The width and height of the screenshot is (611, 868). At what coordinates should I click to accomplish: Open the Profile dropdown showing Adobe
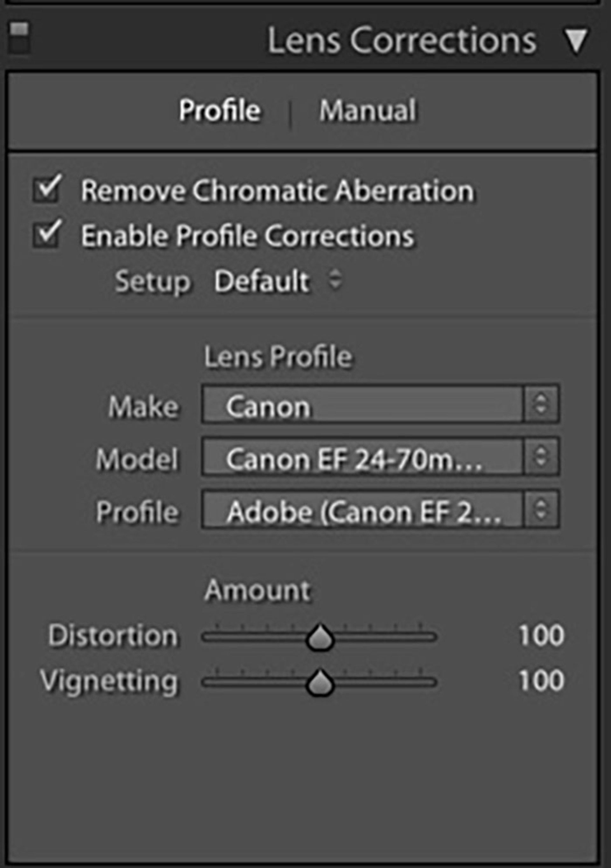[380, 509]
